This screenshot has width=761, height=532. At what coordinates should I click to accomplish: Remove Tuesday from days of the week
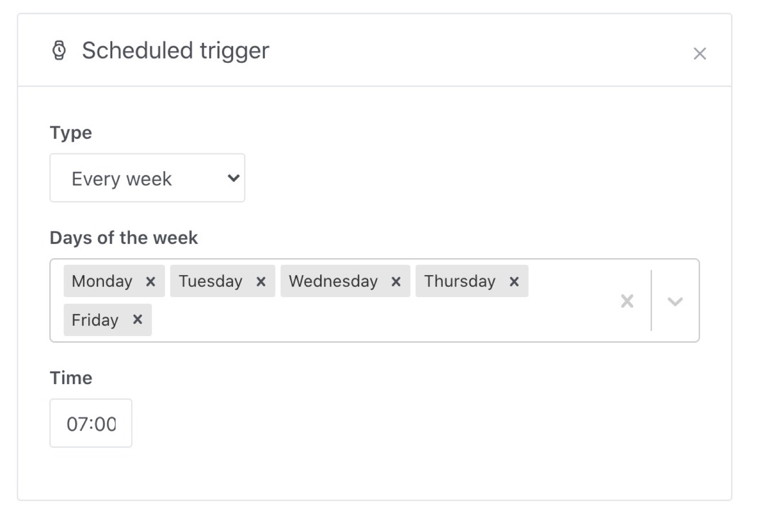click(x=261, y=281)
